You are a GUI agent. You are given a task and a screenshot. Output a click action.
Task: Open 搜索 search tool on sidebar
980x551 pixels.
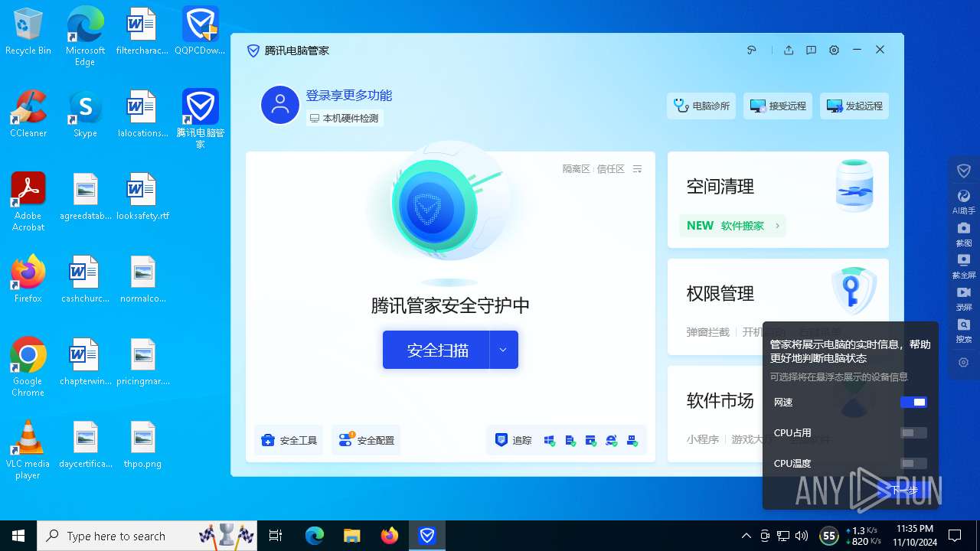(x=964, y=331)
